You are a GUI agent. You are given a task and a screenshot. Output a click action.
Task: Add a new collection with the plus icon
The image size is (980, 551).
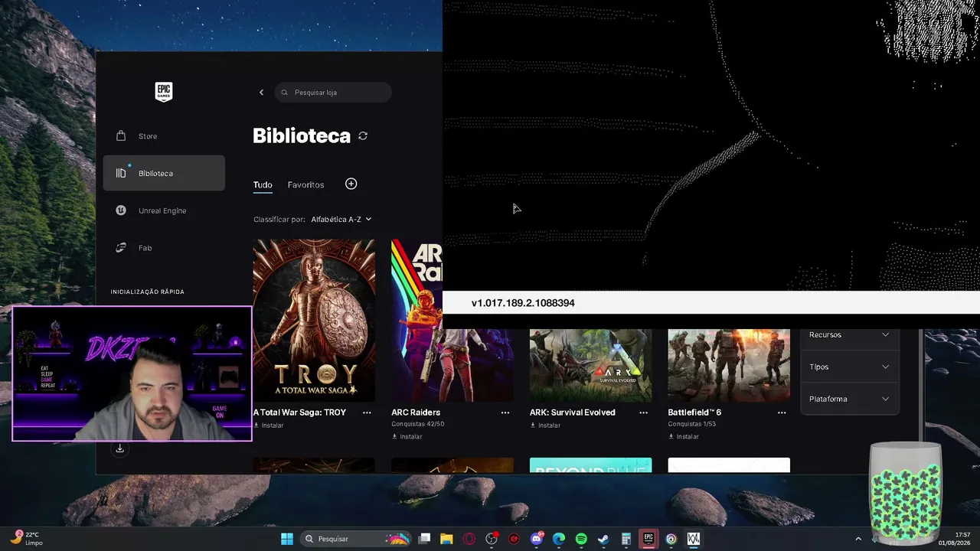pos(351,184)
